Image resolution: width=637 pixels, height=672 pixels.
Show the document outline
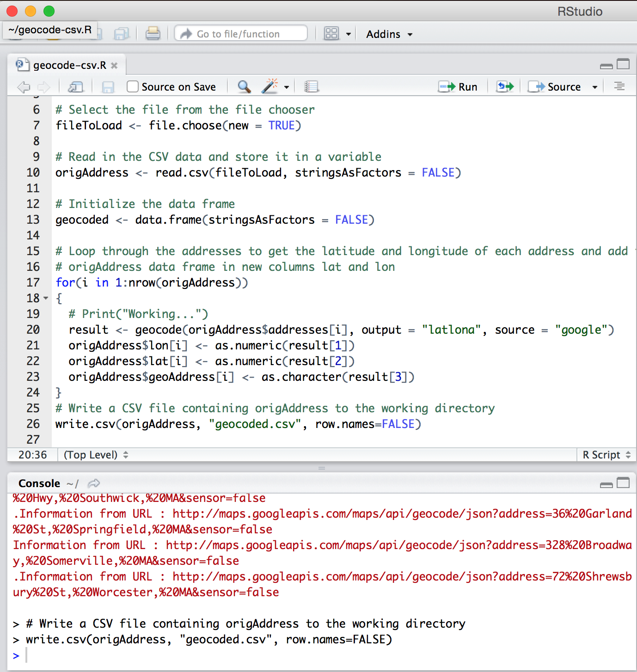(x=619, y=87)
